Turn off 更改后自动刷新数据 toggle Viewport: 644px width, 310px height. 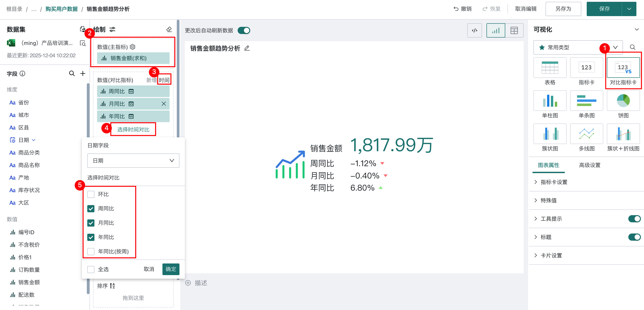pyautogui.click(x=244, y=30)
